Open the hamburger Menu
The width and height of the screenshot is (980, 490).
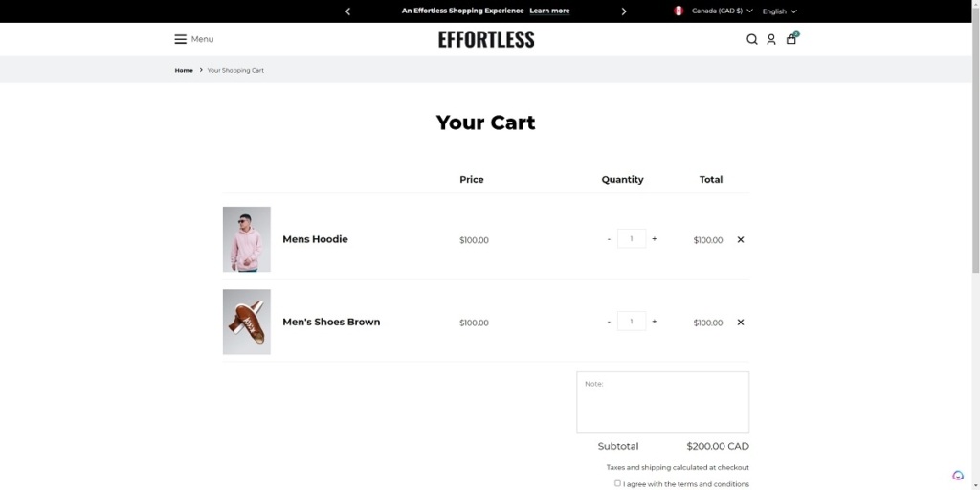tap(193, 39)
